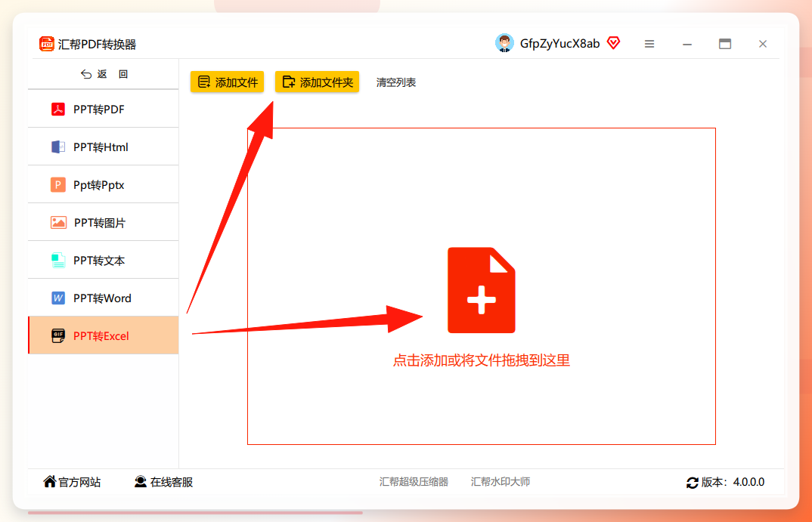The height and width of the screenshot is (522, 812).
Task: Click the 汇帮PDF转换器 title text
Action: click(97, 45)
